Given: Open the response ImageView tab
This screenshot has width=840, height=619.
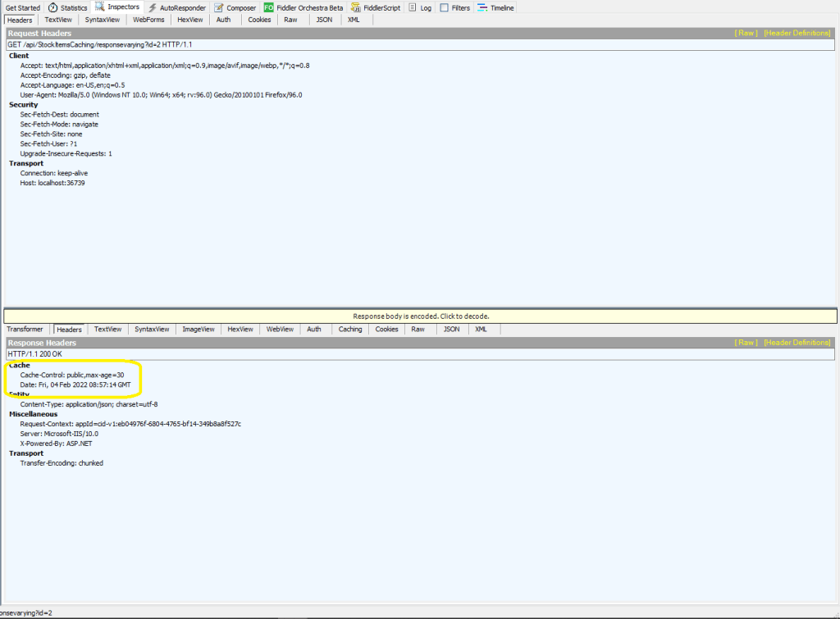Looking at the screenshot, I should [198, 330].
